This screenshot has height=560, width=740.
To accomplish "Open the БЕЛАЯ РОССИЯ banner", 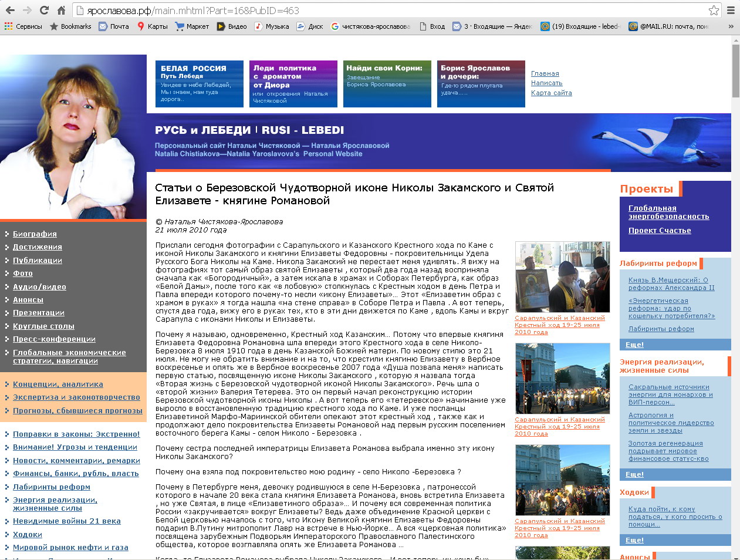I will click(x=200, y=84).
